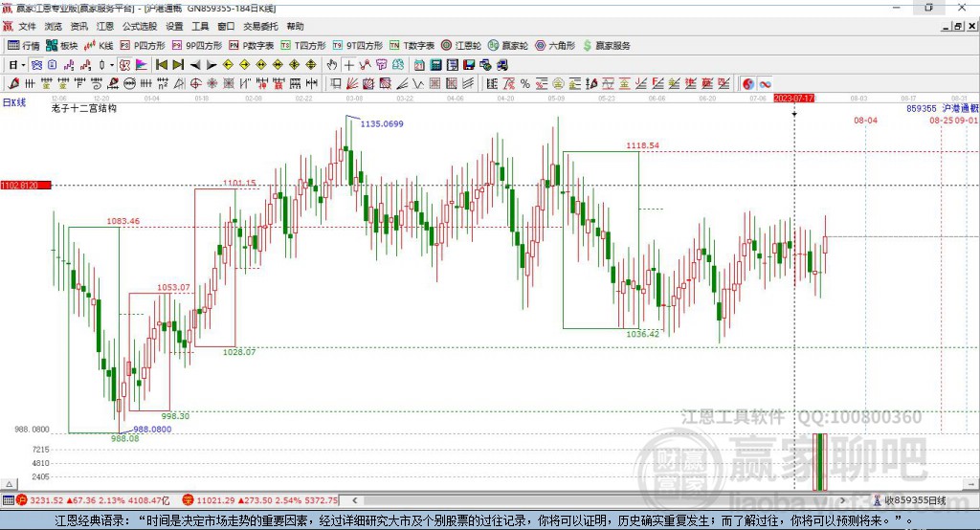Click the brain-shaped toolbar icon
The image size is (980, 530).
398,65
